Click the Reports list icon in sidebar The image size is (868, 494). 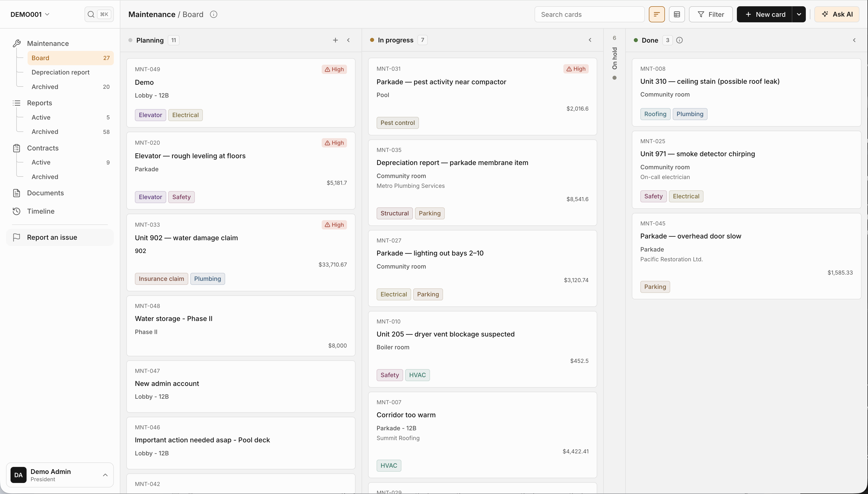point(17,103)
